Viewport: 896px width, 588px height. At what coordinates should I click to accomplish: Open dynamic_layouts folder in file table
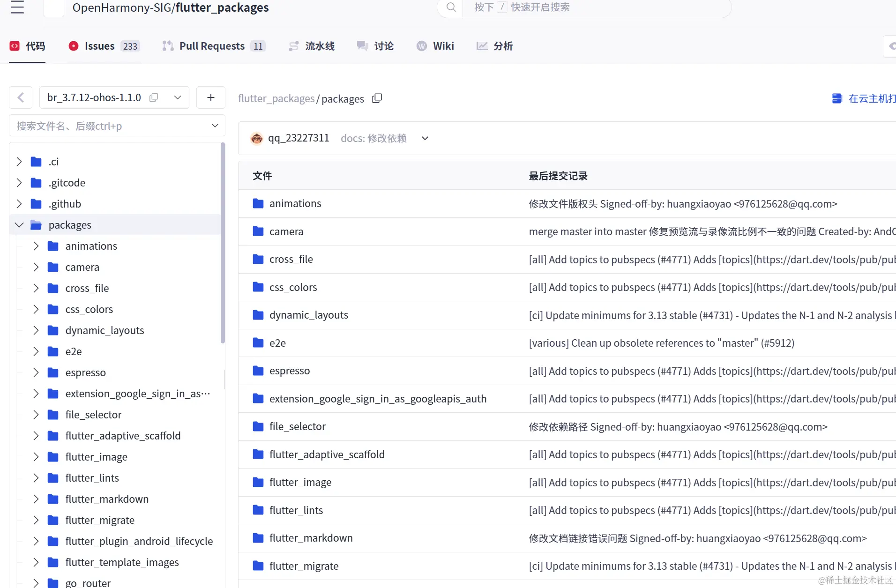pos(309,315)
